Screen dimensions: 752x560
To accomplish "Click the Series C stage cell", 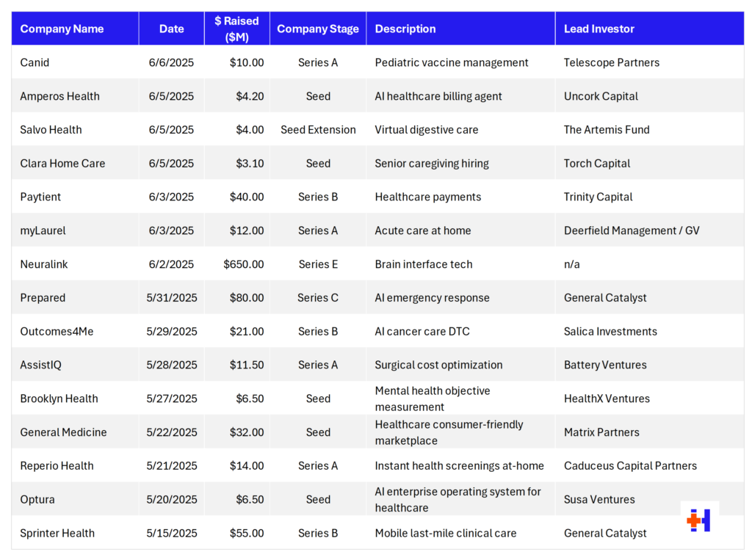I will 318,298.
